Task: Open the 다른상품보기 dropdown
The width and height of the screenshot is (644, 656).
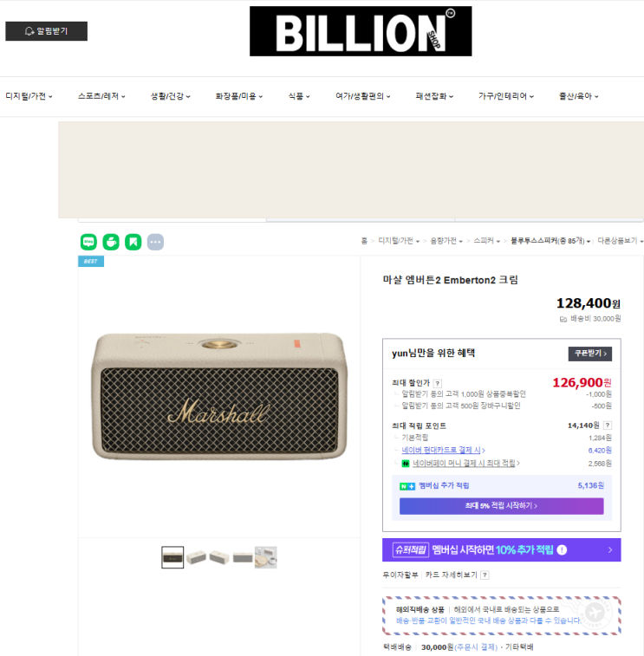Action: (x=620, y=241)
